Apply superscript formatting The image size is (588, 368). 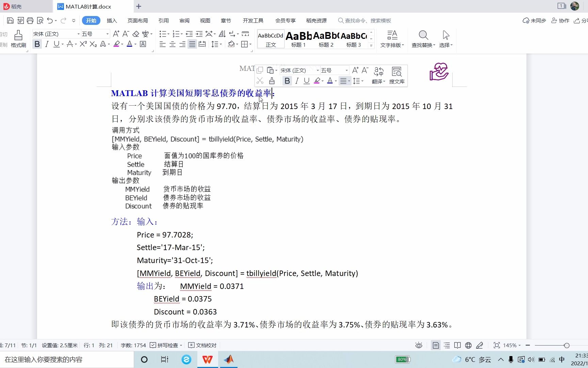(x=83, y=44)
